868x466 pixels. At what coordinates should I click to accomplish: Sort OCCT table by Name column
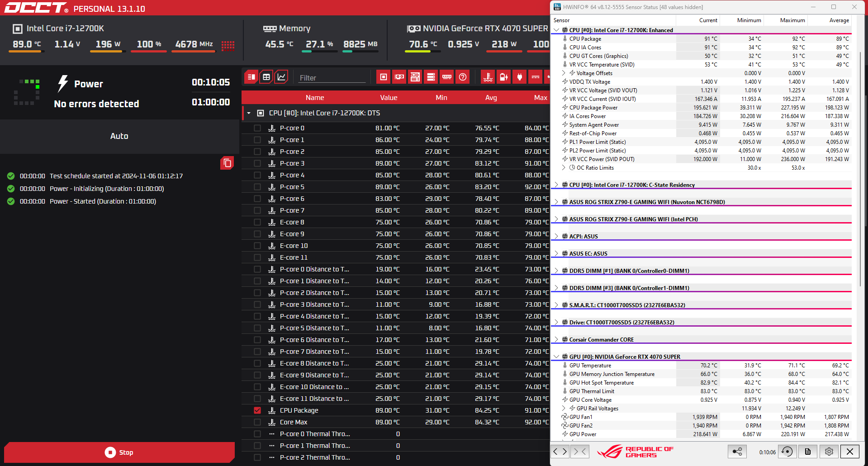(315, 97)
